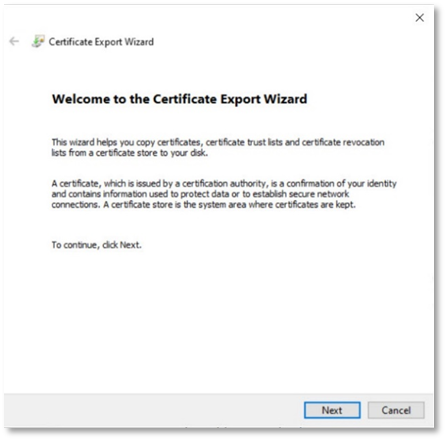446x440 pixels.
Task: Click the word 'Wizard' in the bold heading
Action: [285, 99]
